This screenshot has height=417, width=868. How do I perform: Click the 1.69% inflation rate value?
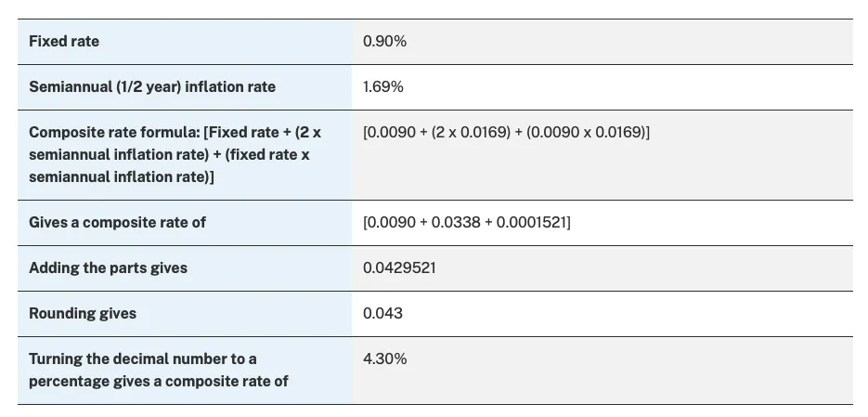pyautogui.click(x=382, y=87)
